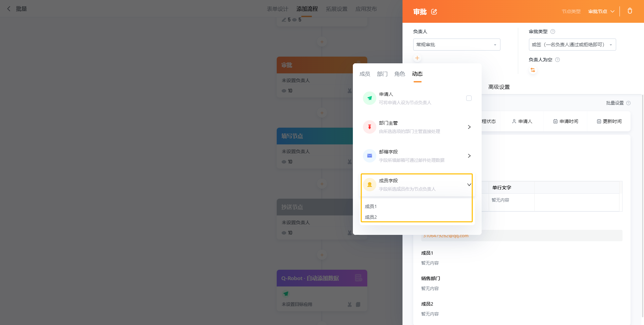644x325 pixels.
Task: Click the 单行文字 table header
Action: [502, 188]
